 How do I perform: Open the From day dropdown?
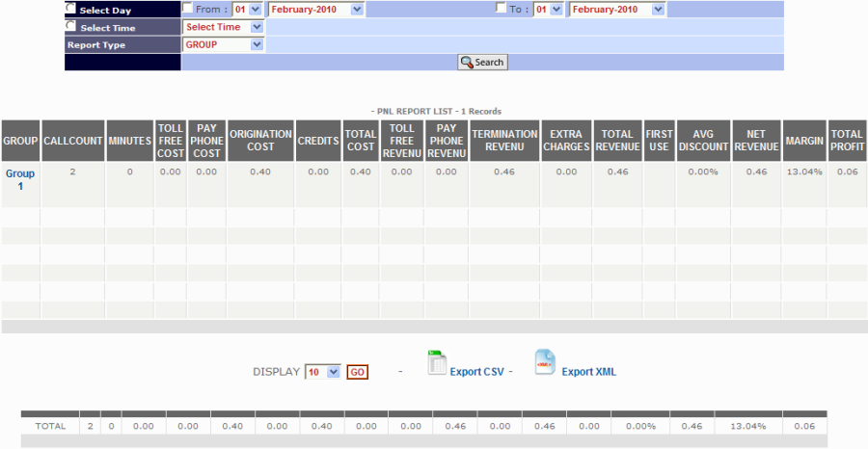(247, 10)
